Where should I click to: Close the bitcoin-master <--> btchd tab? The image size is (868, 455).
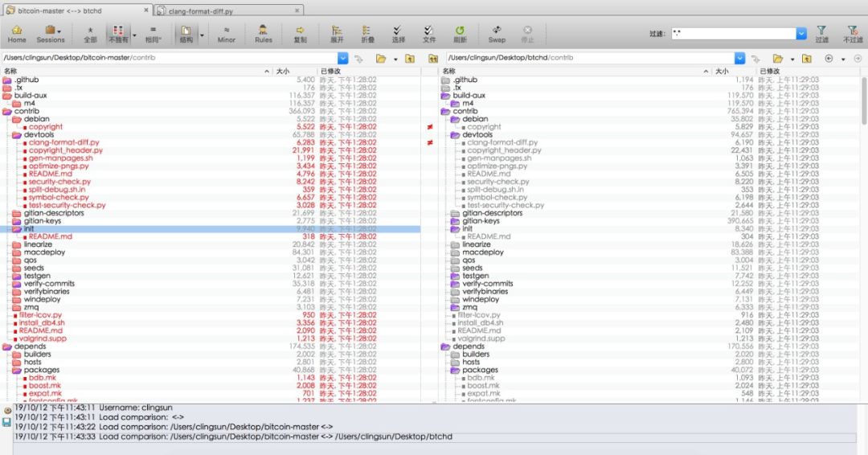146,10
